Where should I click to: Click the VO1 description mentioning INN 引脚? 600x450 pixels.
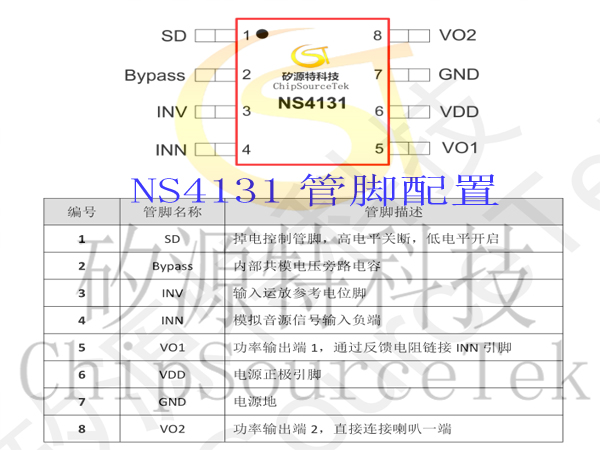372,347
